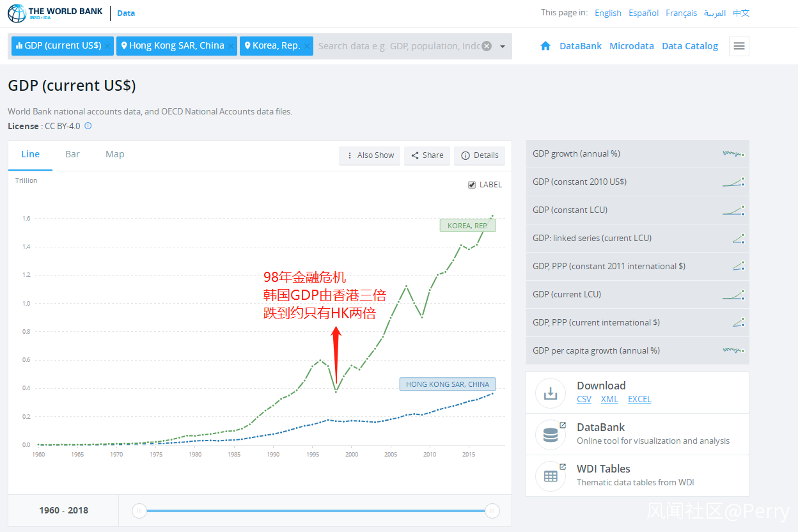Screen dimensions: 798x532
Task: Click the CC BY-4.0 license text
Action: pos(63,126)
